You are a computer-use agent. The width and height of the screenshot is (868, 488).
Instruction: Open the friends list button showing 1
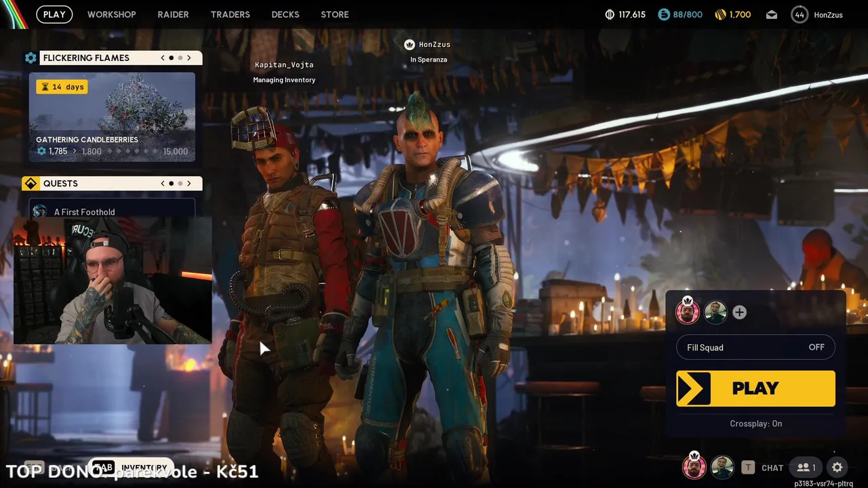(806, 467)
